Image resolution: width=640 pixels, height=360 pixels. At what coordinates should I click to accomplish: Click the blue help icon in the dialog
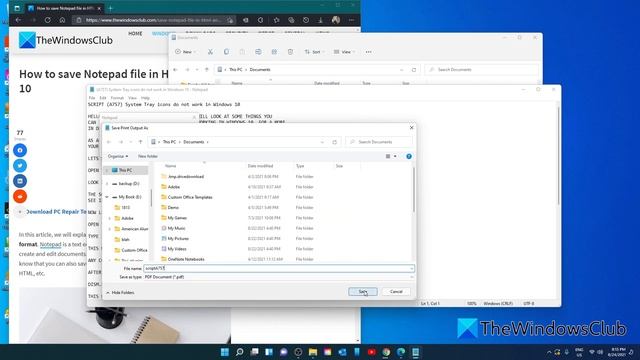point(409,156)
